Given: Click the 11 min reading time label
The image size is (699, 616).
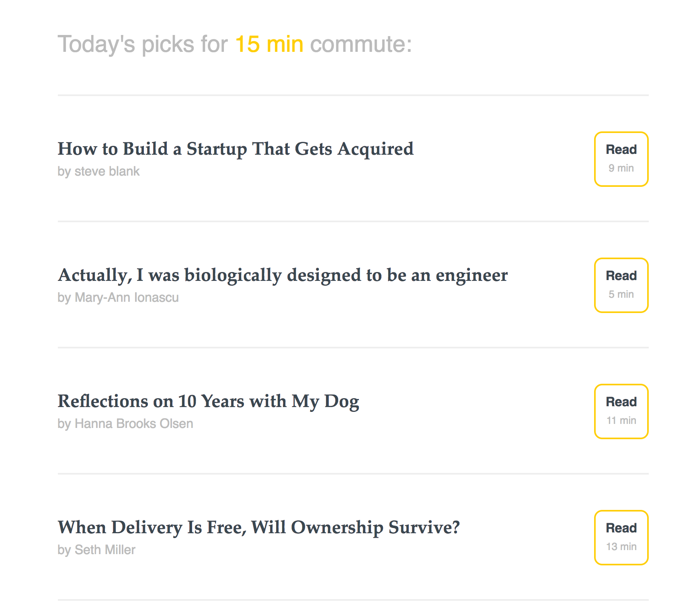Looking at the screenshot, I should [x=621, y=420].
